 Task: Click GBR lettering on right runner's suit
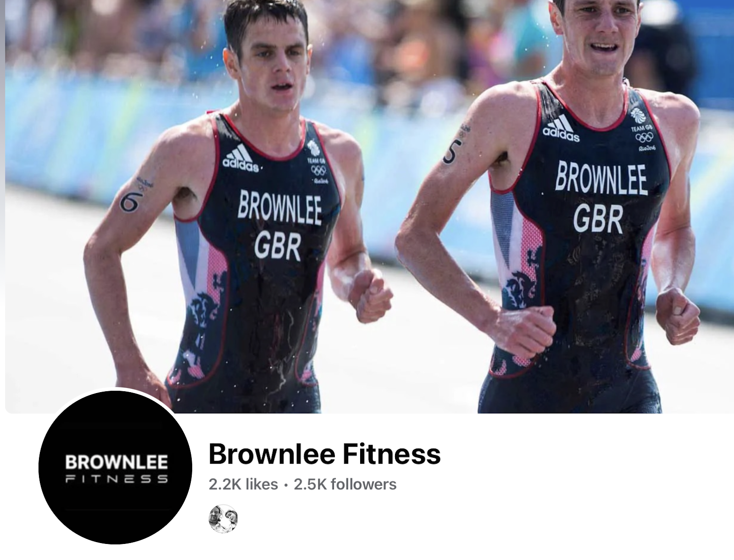[598, 218]
